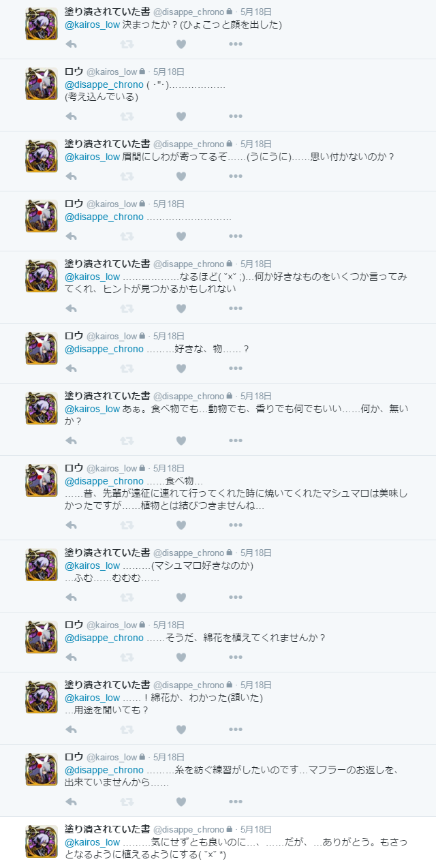Open ロウ profile name on the 考え込んでいる tweet

click(x=74, y=72)
